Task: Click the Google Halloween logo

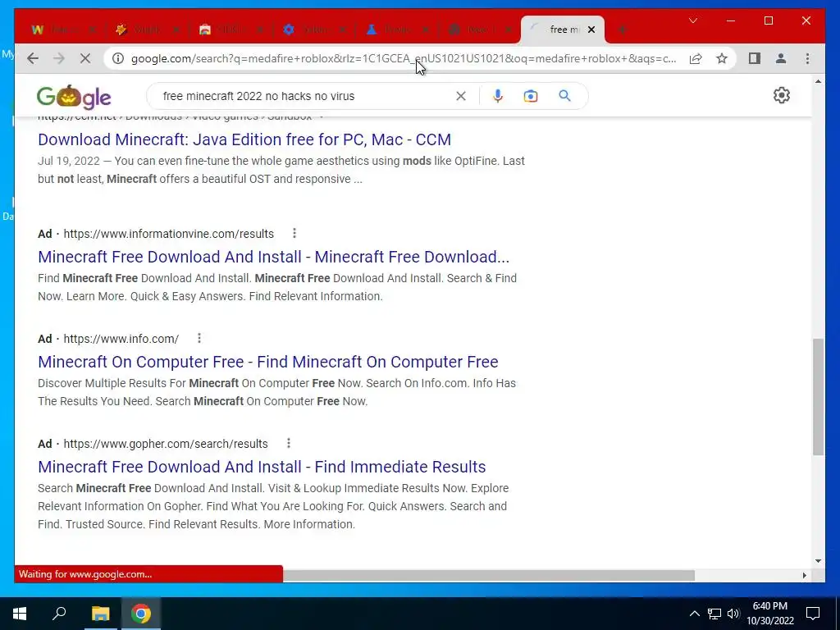Action: coord(73,97)
